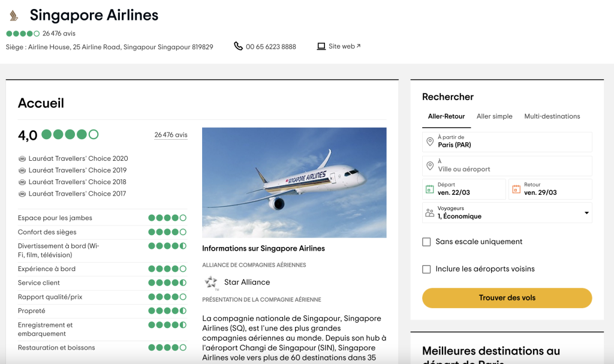Click the travelers icon in the Voyageurs field
Viewport: 614px width, 364px height.
(428, 213)
